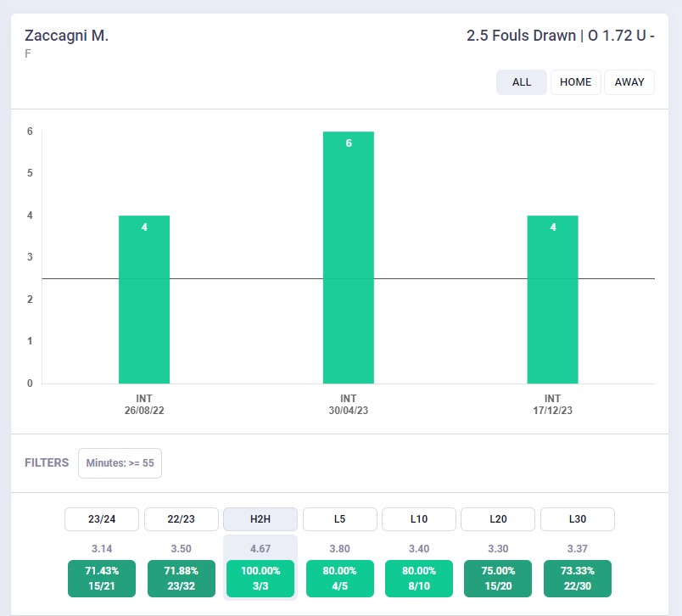Click the 3.50 average under 22/23

click(182, 549)
